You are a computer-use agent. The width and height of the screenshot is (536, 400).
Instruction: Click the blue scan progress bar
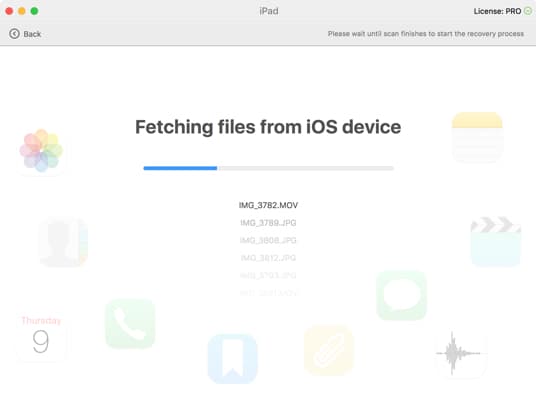[x=269, y=168]
